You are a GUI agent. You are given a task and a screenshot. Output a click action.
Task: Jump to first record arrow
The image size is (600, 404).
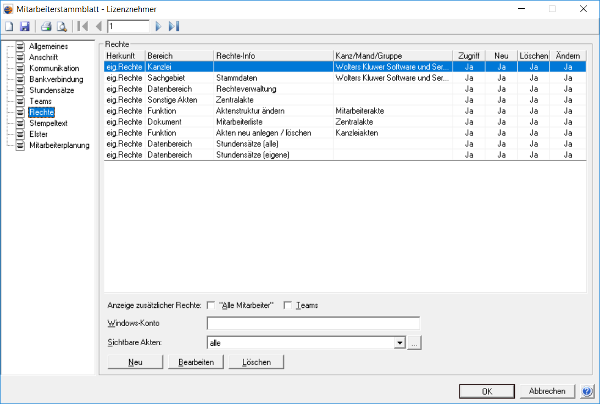pyautogui.click(x=83, y=26)
